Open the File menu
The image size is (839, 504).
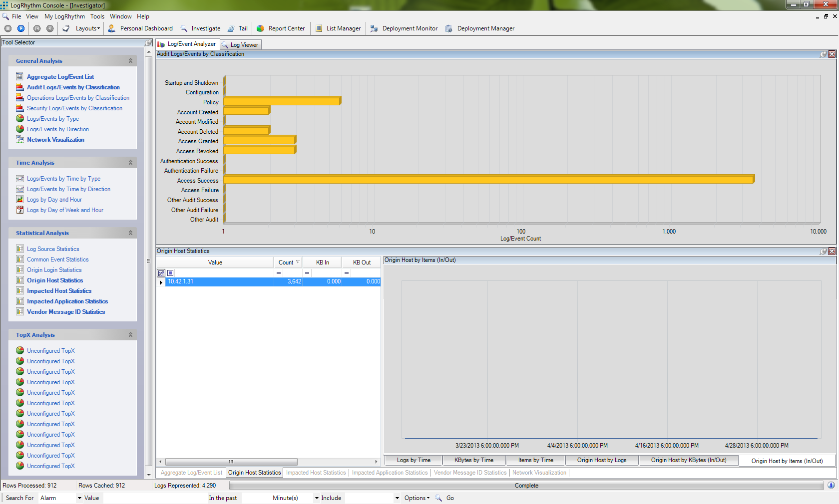[16, 16]
